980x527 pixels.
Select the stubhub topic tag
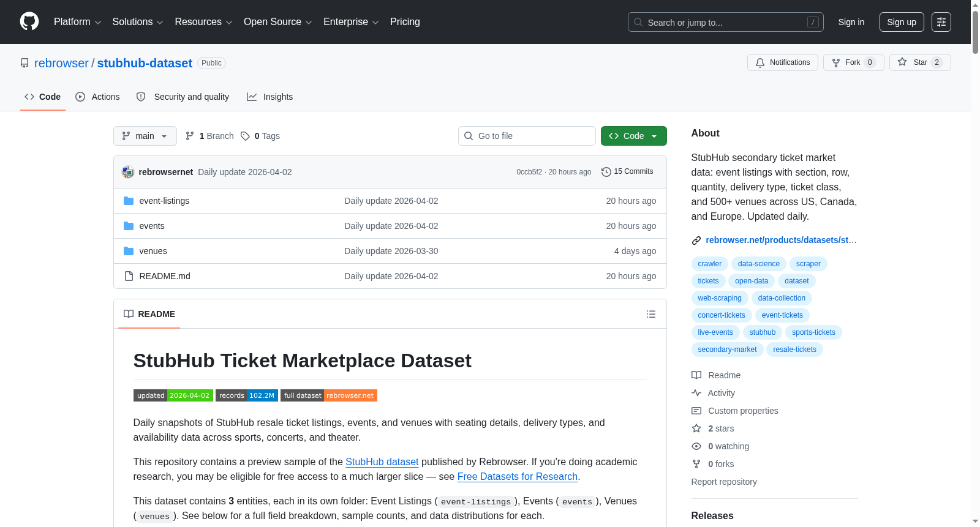763,332
